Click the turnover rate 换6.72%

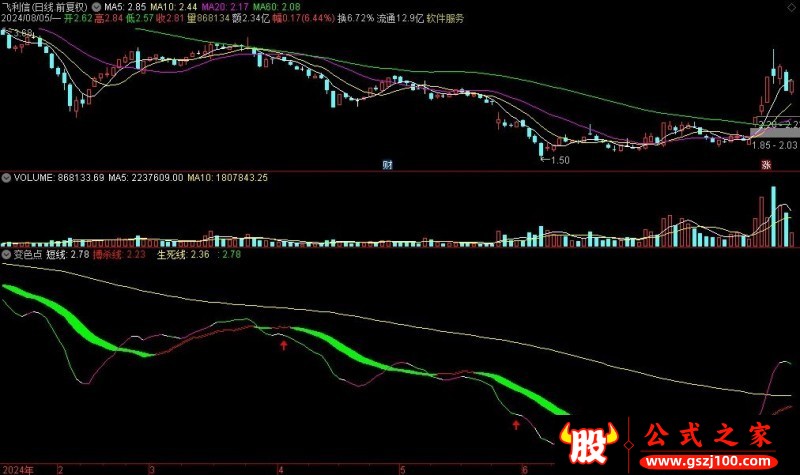pos(356,18)
